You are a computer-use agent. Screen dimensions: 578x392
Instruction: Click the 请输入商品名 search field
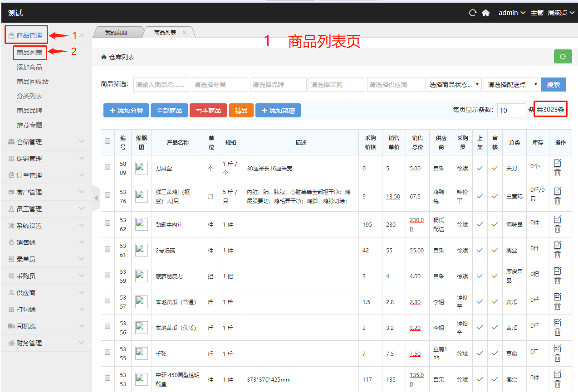162,85
